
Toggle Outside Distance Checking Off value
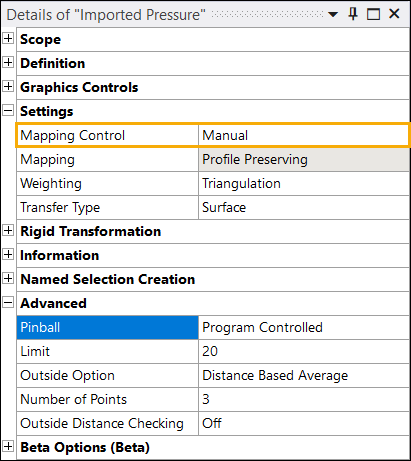[x=304, y=424]
